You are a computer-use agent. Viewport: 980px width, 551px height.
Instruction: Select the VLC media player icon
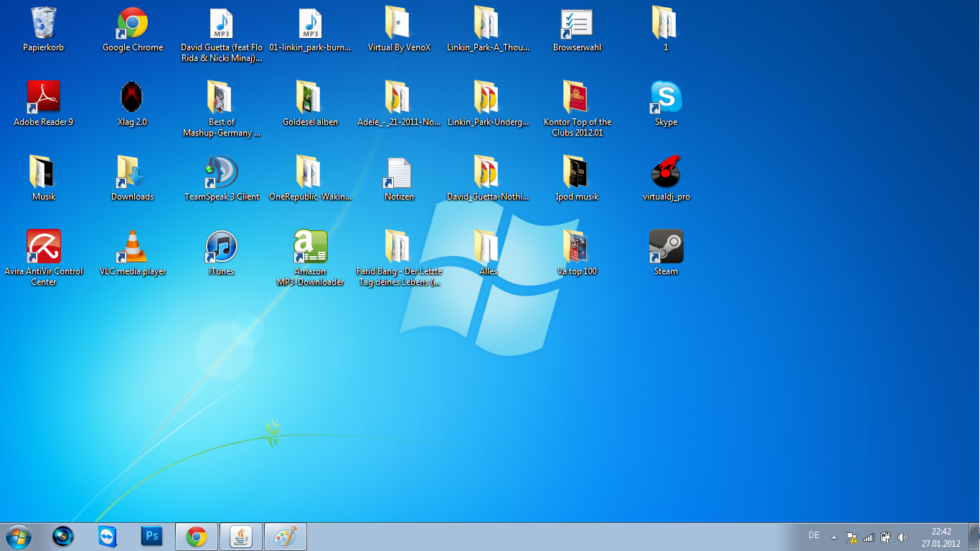point(133,248)
